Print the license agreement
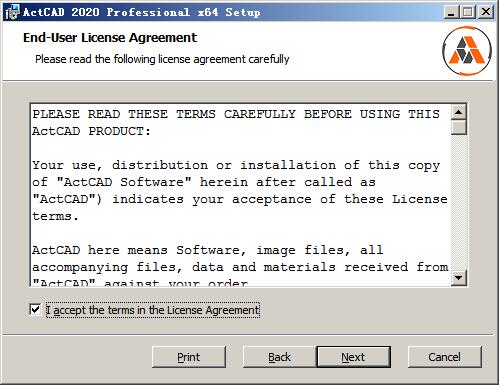 tap(189, 357)
